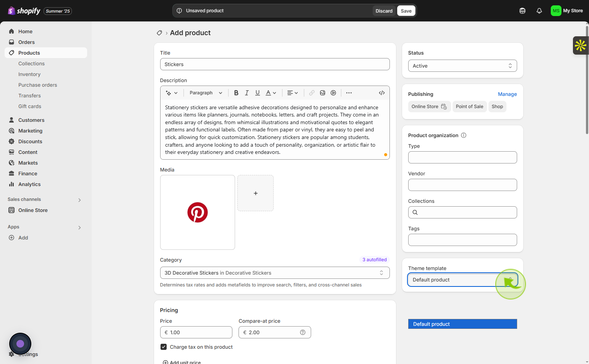Click the Collections search field

pos(462,212)
